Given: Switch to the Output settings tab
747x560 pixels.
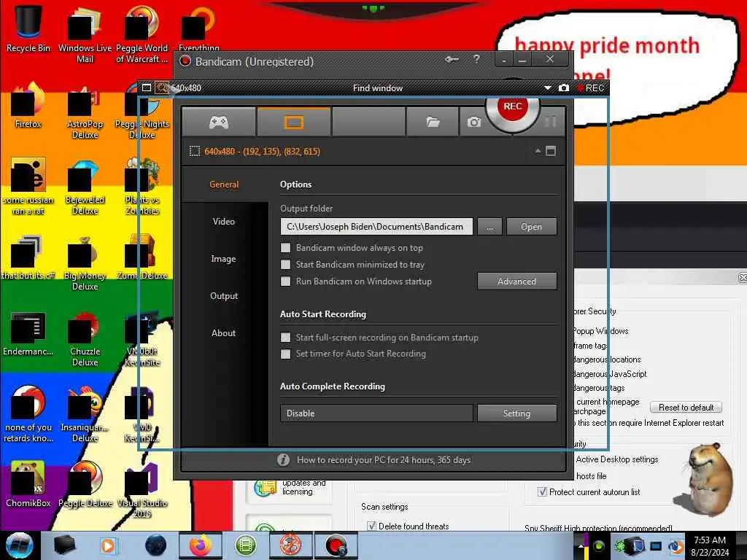Looking at the screenshot, I should click(x=224, y=296).
